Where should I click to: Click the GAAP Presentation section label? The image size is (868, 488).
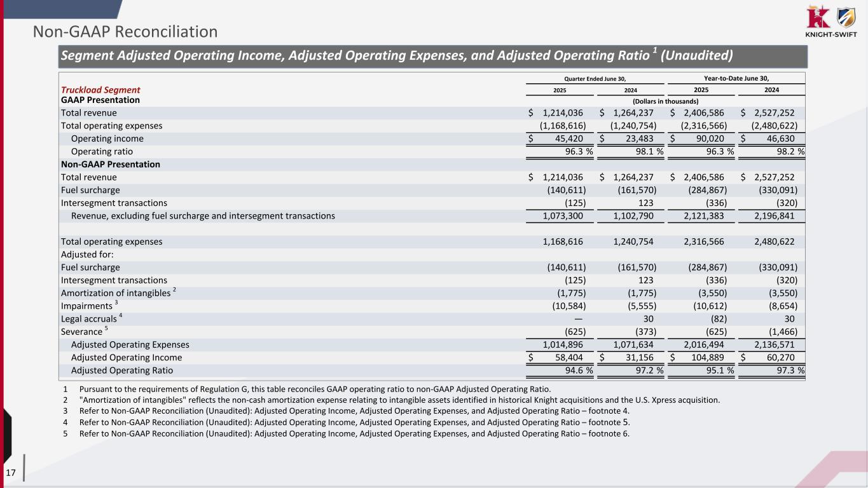100,100
